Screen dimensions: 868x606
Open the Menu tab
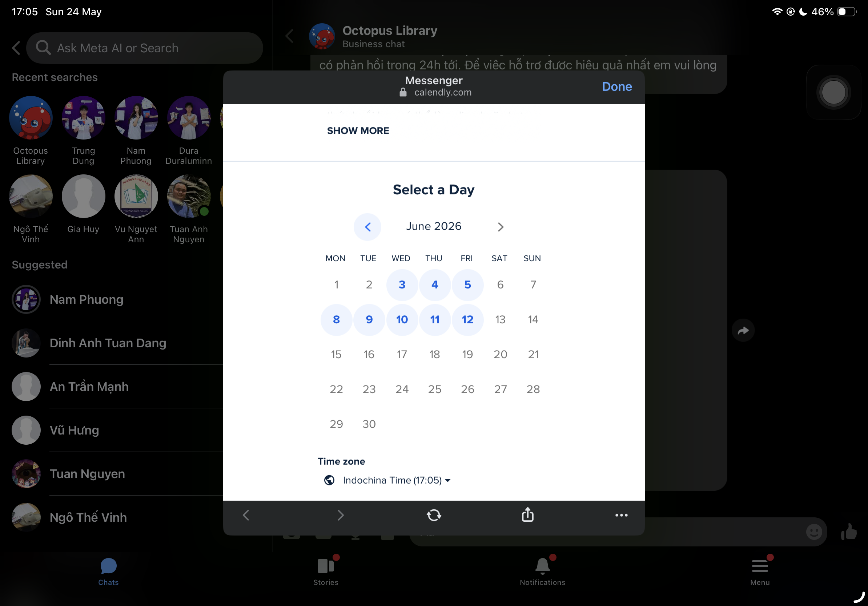point(760,572)
